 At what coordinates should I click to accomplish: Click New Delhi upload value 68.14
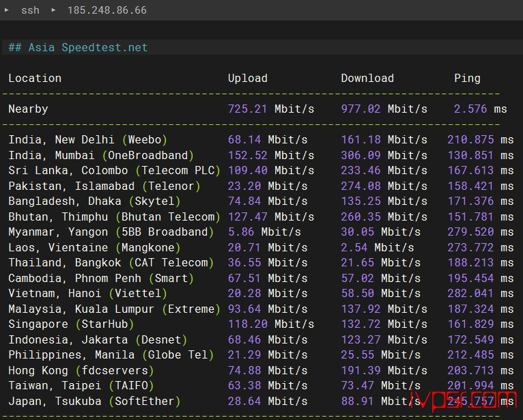tap(244, 139)
